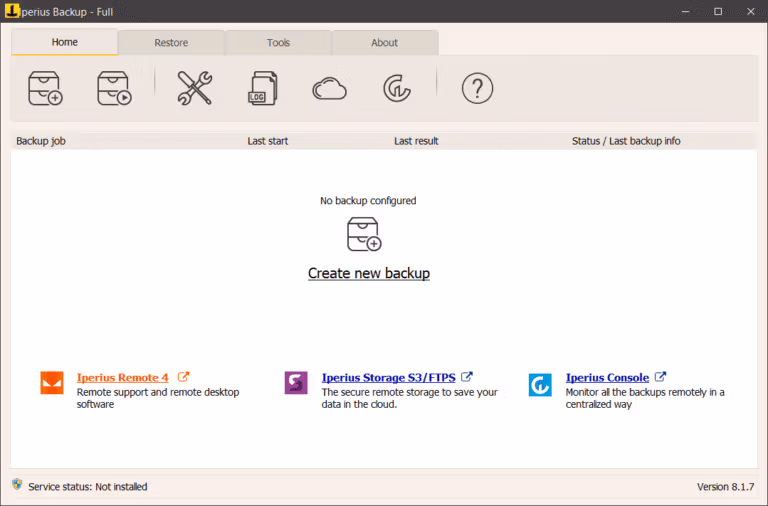Screen dimensions: 768x506
Task: Switch to the Restore tab
Action: click(x=171, y=43)
